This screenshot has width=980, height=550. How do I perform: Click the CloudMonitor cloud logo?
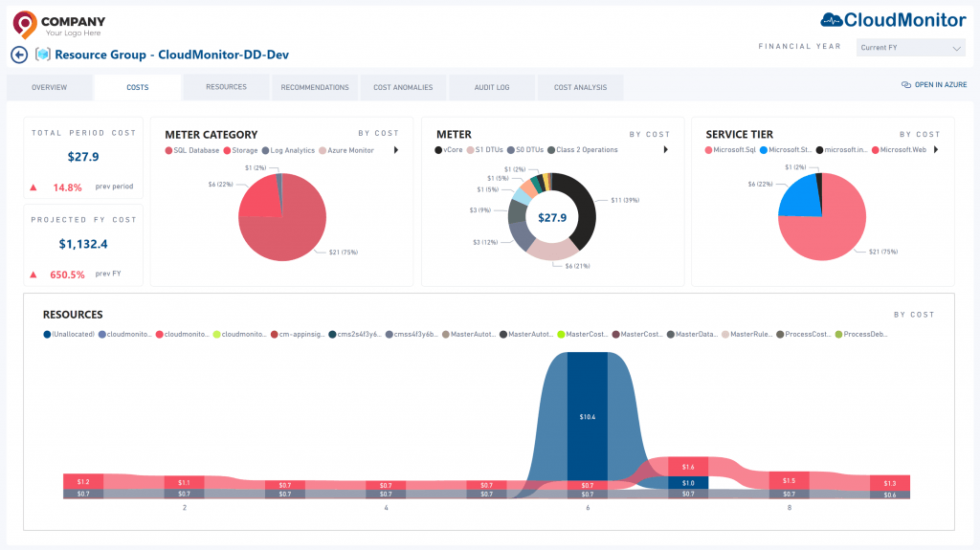[832, 20]
